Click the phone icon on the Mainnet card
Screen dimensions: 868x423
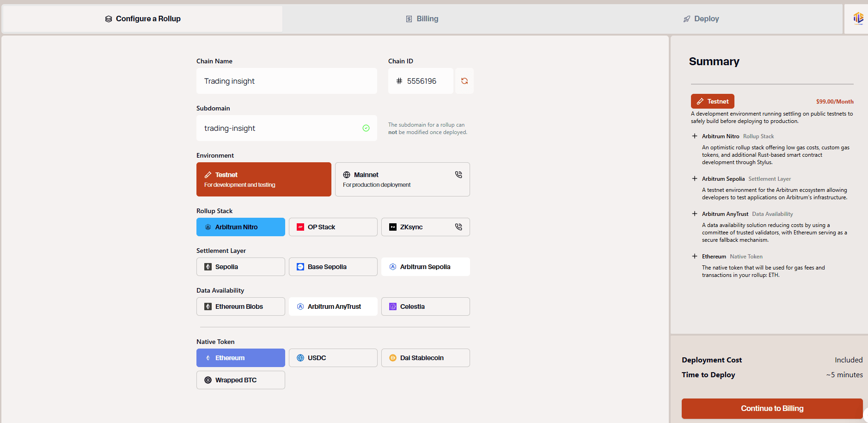point(458,175)
